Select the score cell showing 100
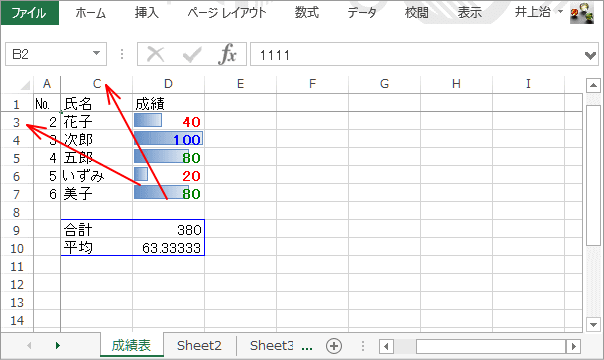The height and width of the screenshot is (360, 604). (169, 140)
